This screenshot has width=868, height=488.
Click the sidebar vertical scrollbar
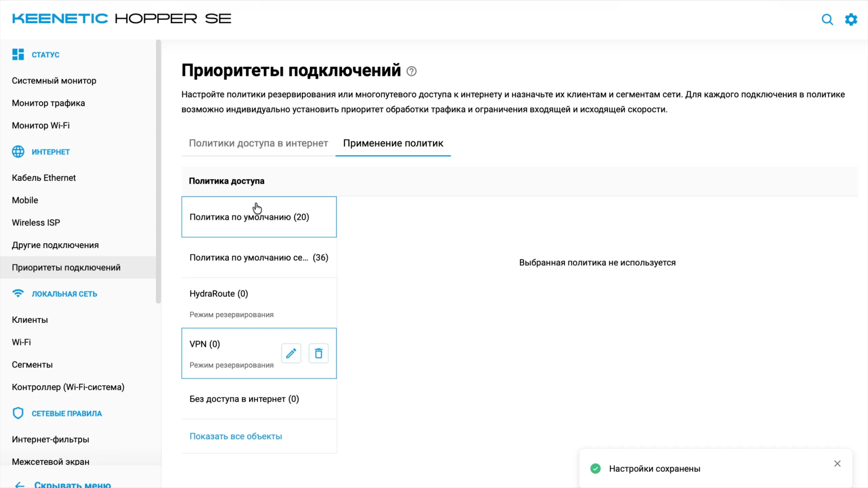click(x=158, y=171)
